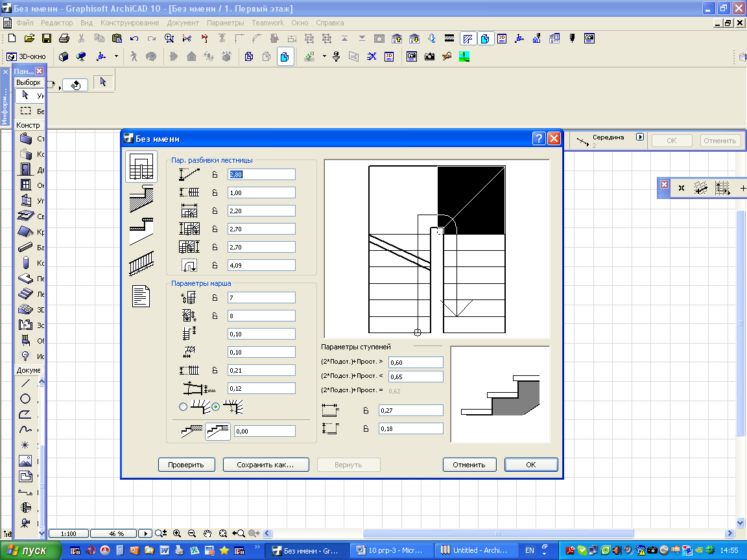Open the 3D view options dropdown arrow
The height and width of the screenshot is (560, 747).
click(116, 56)
